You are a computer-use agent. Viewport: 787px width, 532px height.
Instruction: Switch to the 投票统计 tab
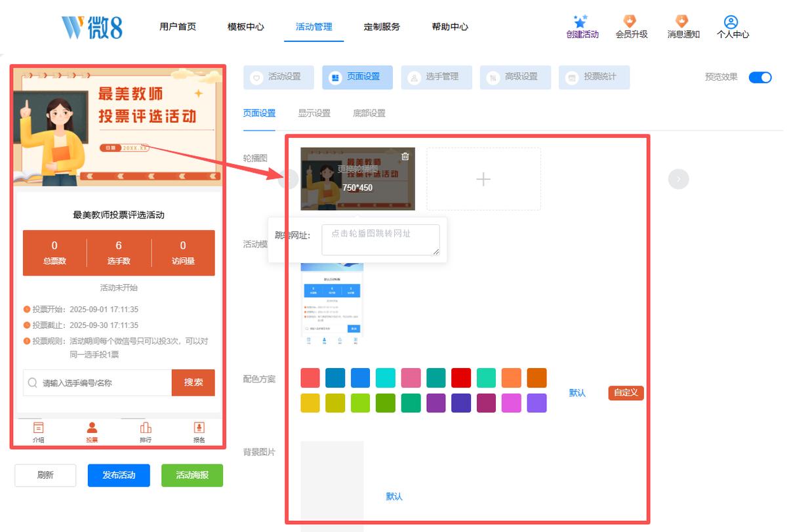pos(594,77)
